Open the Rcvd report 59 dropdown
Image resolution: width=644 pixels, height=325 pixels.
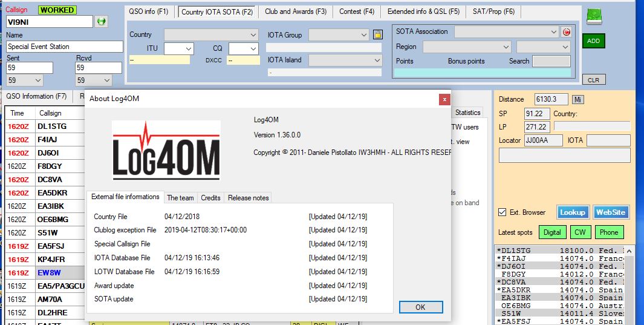coord(94,80)
